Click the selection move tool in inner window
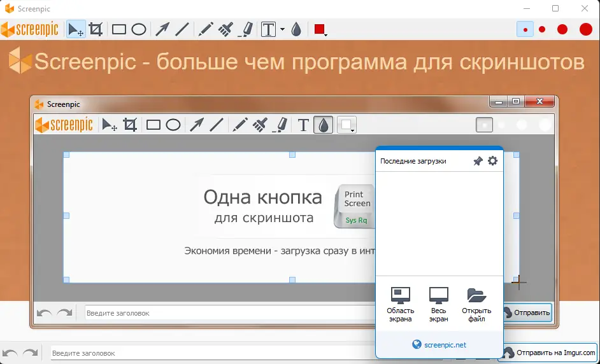 pyautogui.click(x=110, y=125)
